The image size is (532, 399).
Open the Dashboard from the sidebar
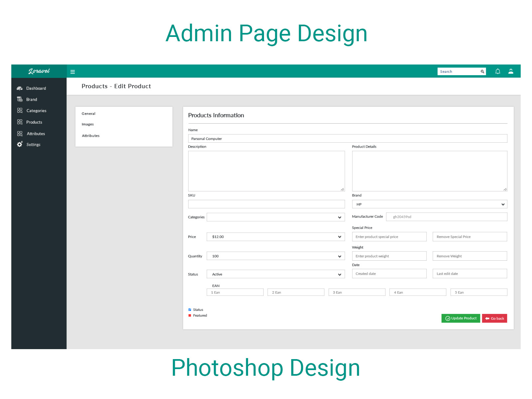tap(36, 88)
